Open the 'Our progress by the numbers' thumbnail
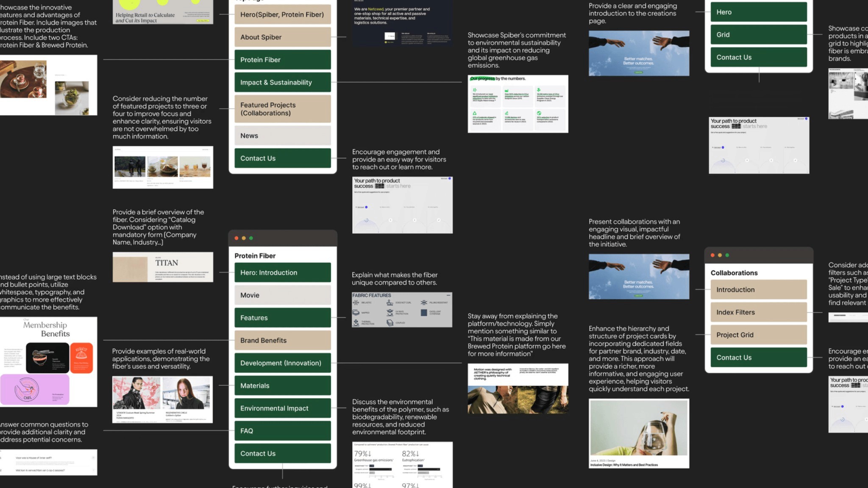The width and height of the screenshot is (868, 488). click(x=517, y=104)
